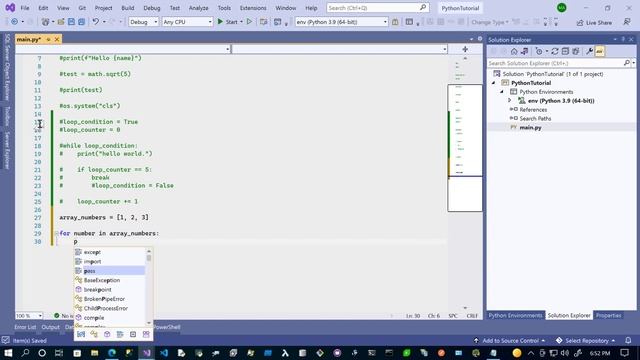Switch to Python Environments tab
The width and height of the screenshot is (640, 360).
tap(516, 316)
